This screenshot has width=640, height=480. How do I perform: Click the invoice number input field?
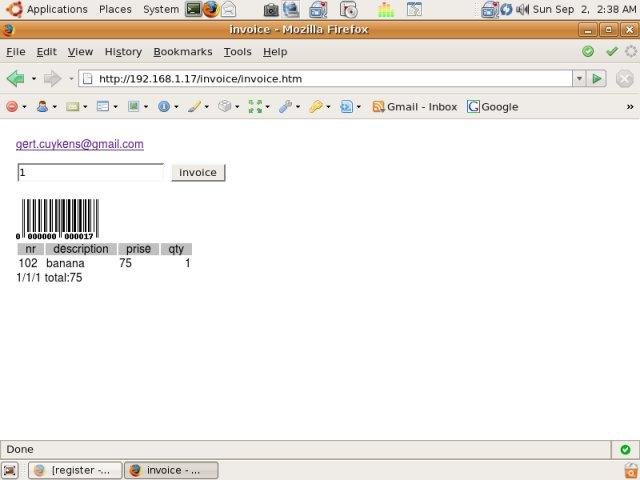tap(91, 172)
